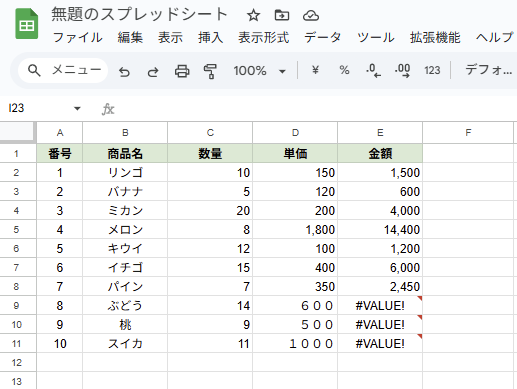Open the 表示形式 menu
Image resolution: width=517 pixels, height=389 pixels.
pyautogui.click(x=263, y=37)
